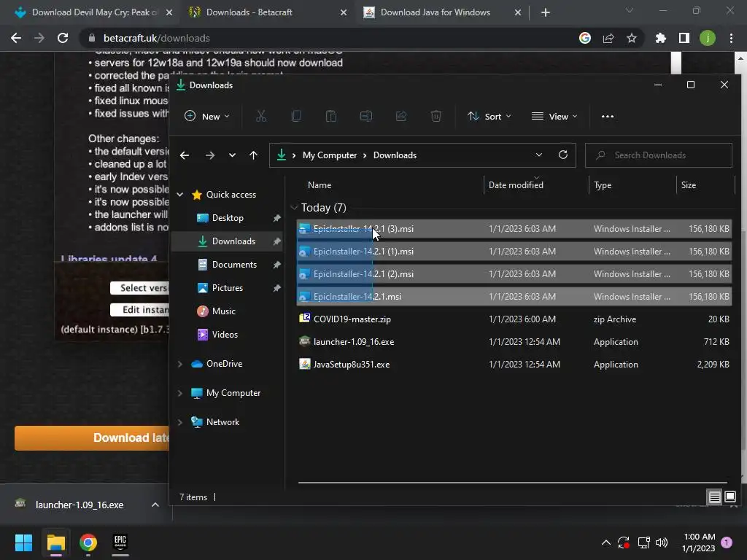Viewport: 747px width, 560px height.
Task: Expand OneDrive in navigation pane
Action: coord(180,364)
